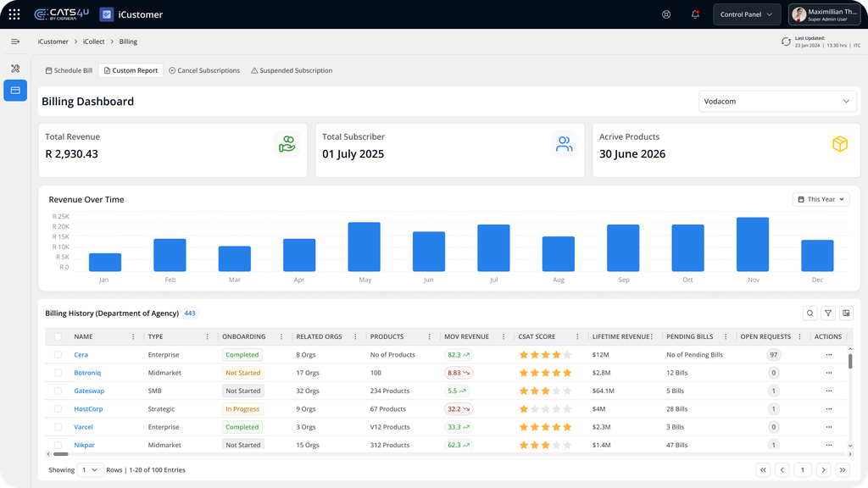Go to the first page
868x488 pixels.
point(764,469)
